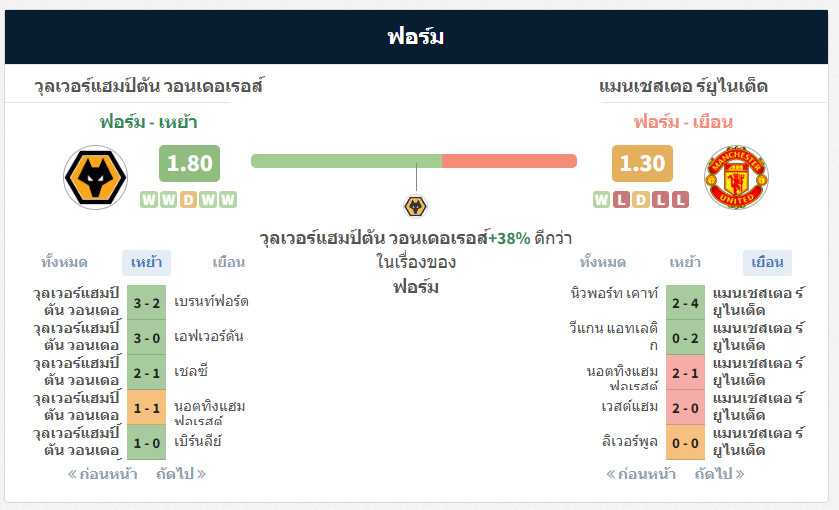Go to ก่อนหน้า under Manchester United matches
Screen dimensions: 839x510
[x=641, y=474]
